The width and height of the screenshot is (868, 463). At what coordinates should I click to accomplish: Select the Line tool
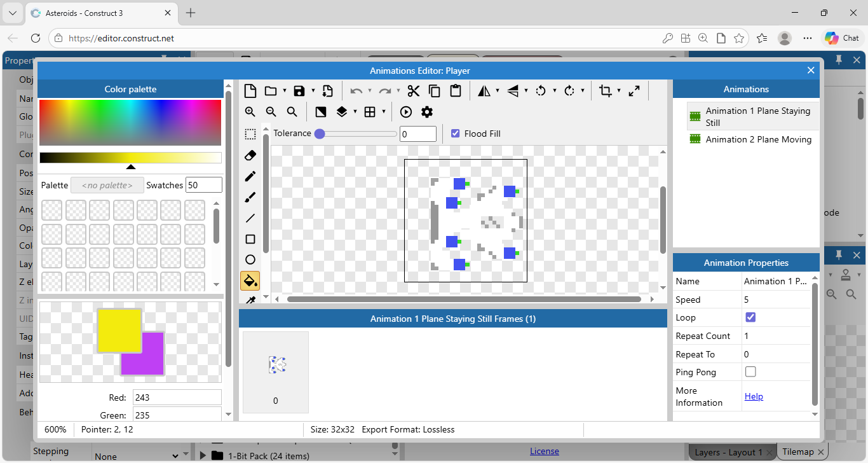[x=250, y=218]
